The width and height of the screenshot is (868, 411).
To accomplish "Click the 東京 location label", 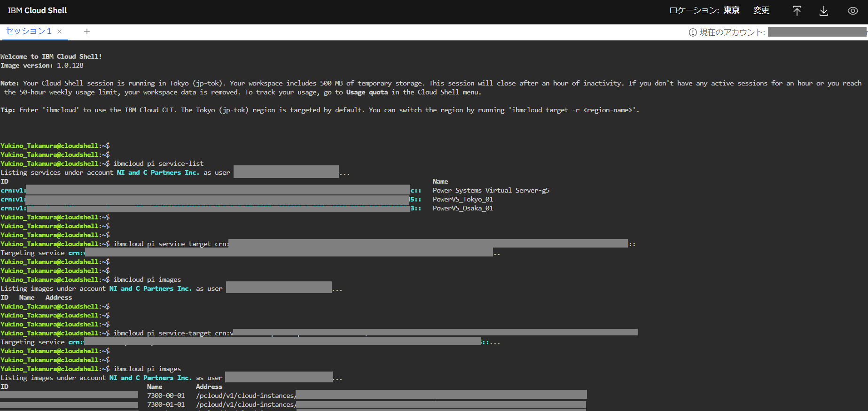I will (x=731, y=10).
